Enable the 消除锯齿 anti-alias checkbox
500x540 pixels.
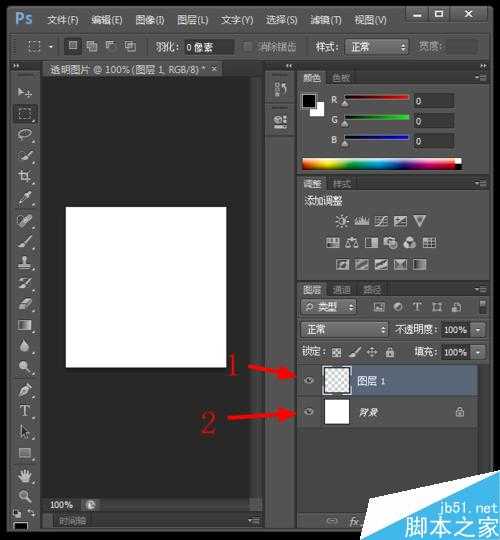point(247,46)
